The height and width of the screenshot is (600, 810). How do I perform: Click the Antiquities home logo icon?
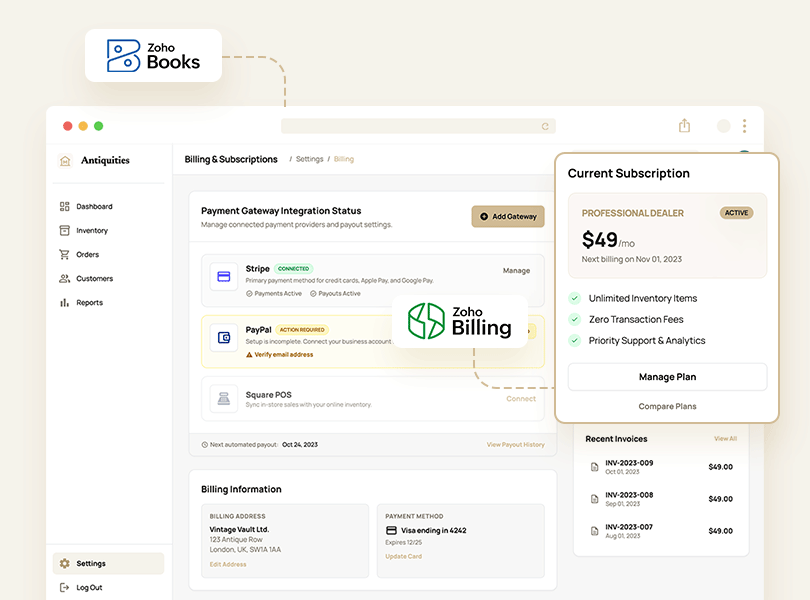[65, 160]
